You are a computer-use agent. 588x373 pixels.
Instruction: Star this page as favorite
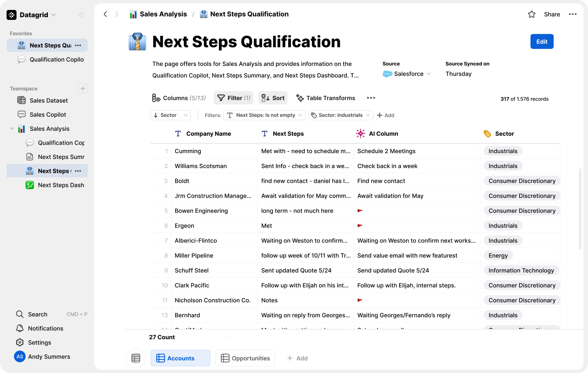coord(532,14)
